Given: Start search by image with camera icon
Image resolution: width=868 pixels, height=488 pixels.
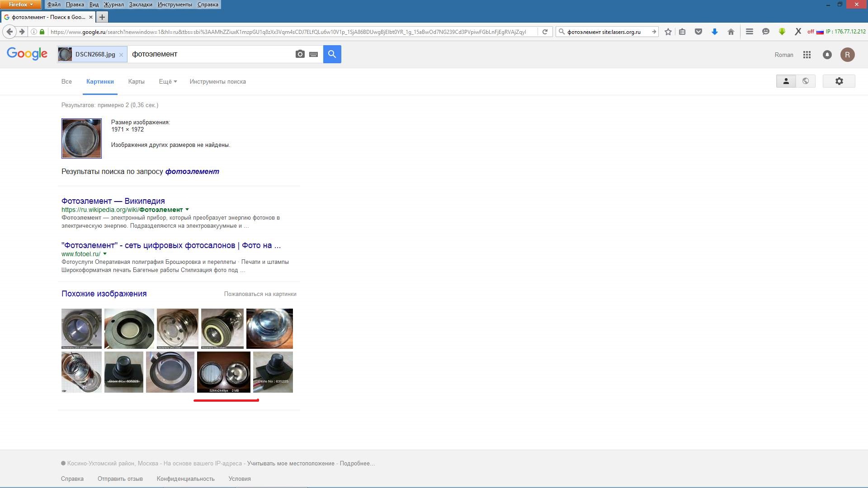Looking at the screenshot, I should [x=300, y=54].
